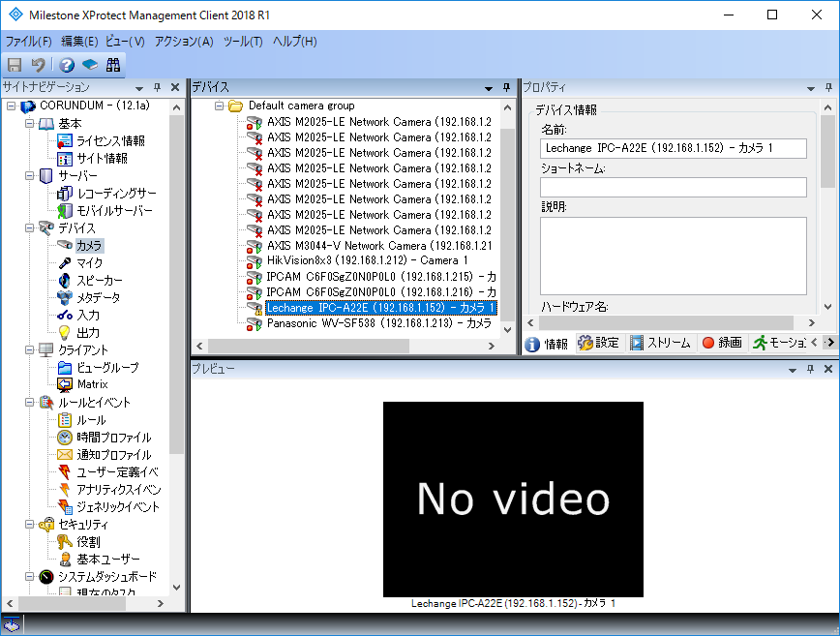Open レコーディングサーバー node
This screenshot has width=840, height=636.
click(117, 194)
